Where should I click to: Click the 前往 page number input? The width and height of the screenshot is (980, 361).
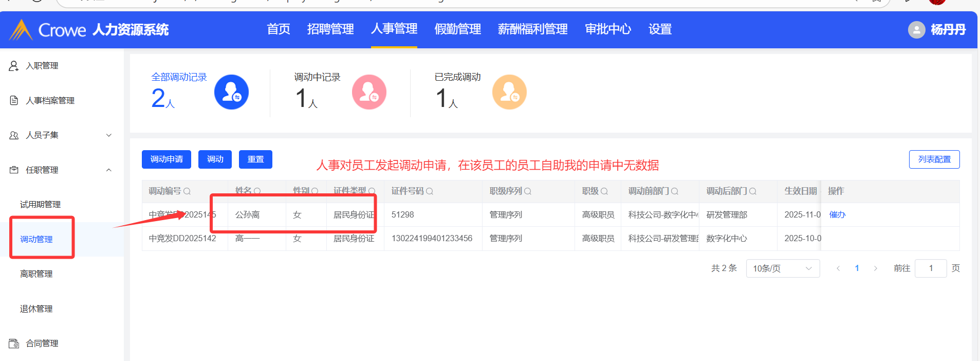coord(931,268)
